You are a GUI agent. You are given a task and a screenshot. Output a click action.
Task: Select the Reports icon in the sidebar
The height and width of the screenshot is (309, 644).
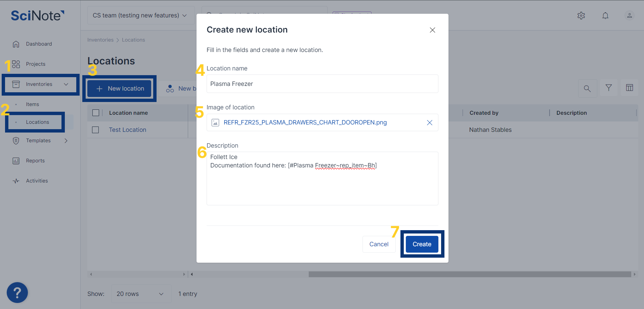click(16, 161)
